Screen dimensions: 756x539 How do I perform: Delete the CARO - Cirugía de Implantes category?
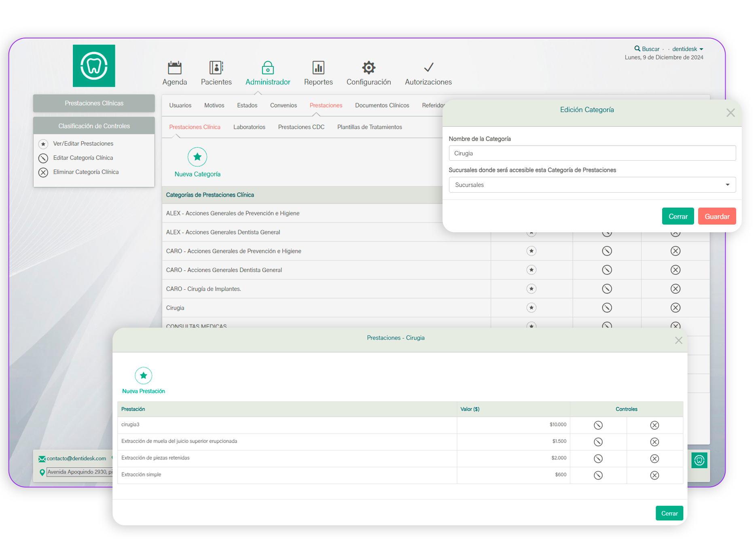(675, 289)
